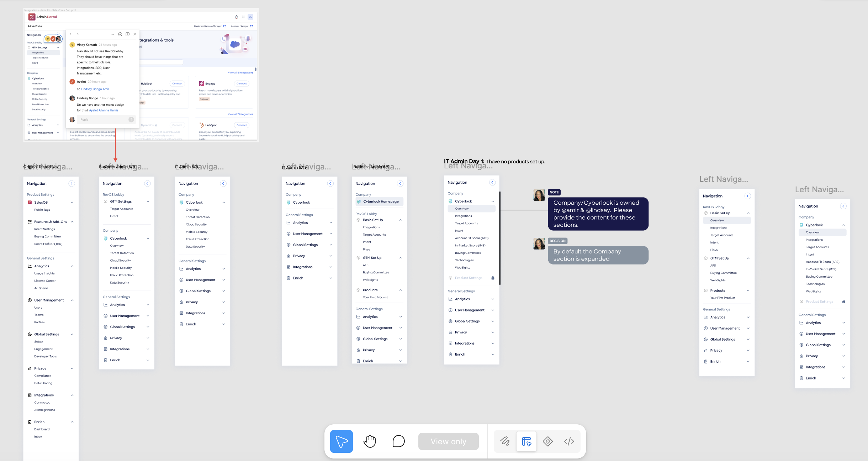
Task: Resolve the comment thread with checkmark icon
Action: click(x=120, y=35)
